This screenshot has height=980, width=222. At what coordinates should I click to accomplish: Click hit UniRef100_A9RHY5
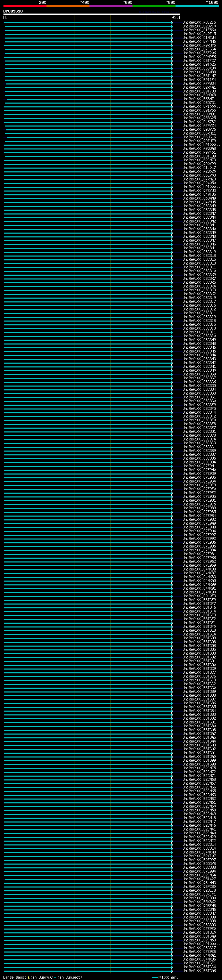coord(199,45)
